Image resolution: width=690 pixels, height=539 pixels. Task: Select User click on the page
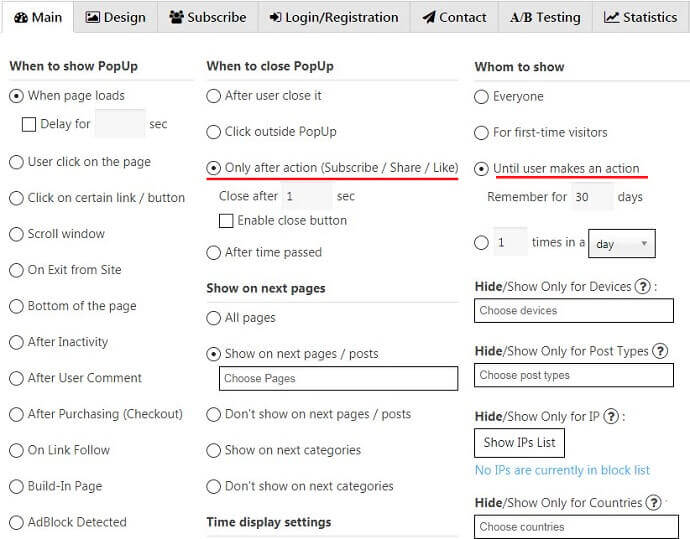(x=16, y=162)
